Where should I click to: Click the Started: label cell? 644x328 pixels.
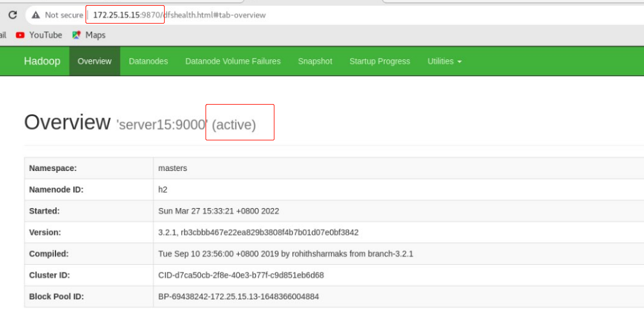click(89, 211)
